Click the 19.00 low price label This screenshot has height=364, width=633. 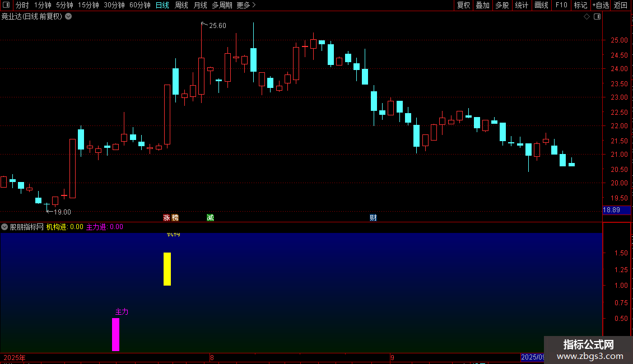tap(62, 212)
